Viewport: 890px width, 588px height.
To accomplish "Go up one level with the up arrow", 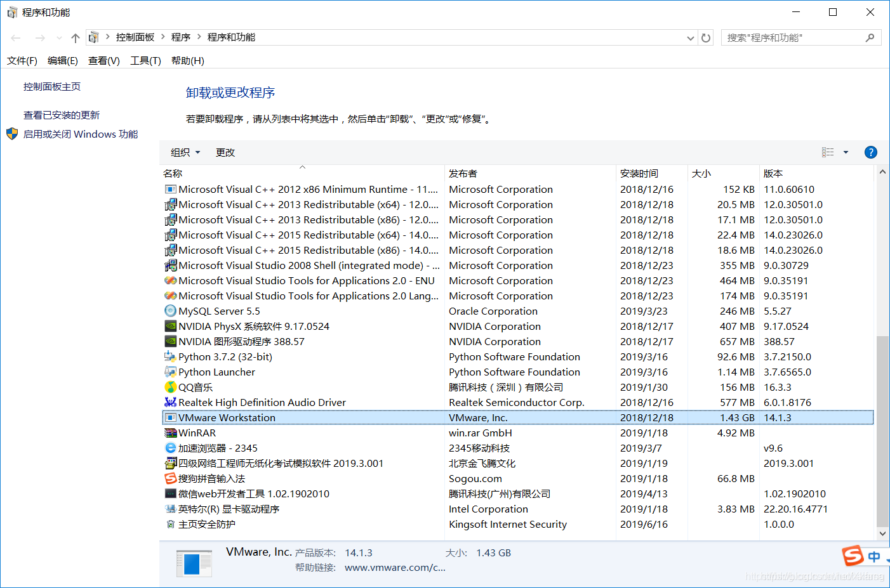I will coord(76,38).
